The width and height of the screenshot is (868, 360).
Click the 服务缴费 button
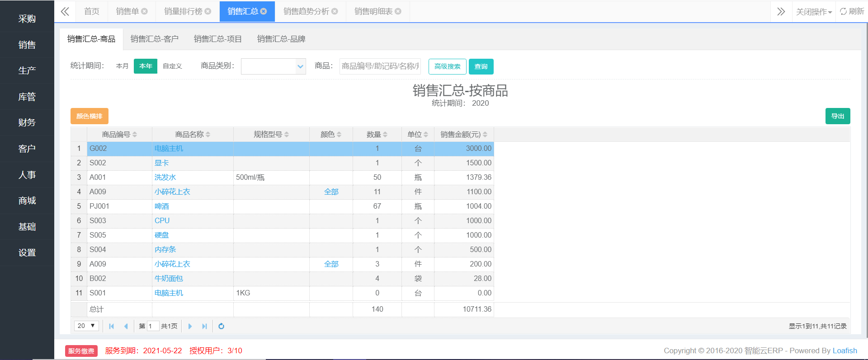pyautogui.click(x=81, y=351)
